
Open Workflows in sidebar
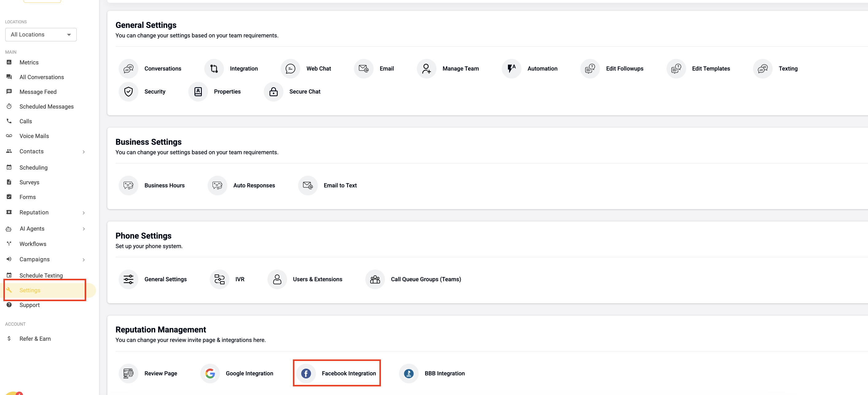click(33, 244)
